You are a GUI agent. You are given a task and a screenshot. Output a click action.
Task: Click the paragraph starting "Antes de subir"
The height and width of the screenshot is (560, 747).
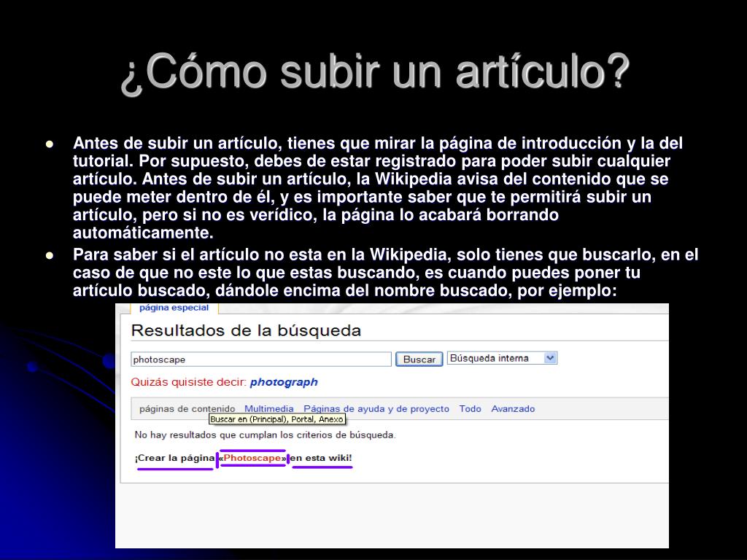click(x=378, y=187)
